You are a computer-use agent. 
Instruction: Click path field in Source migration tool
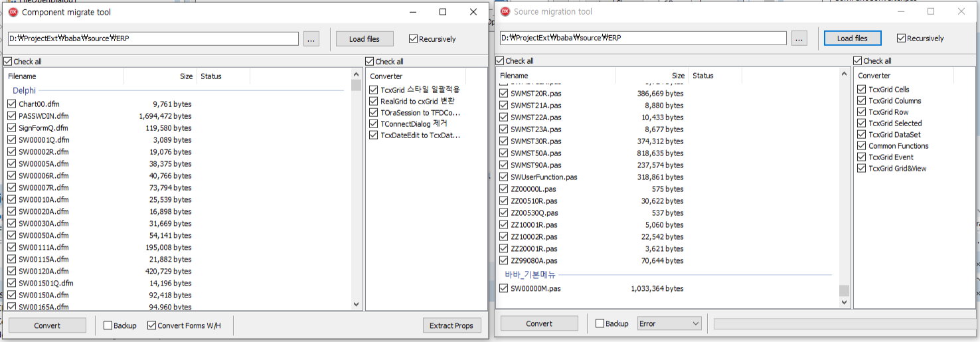(643, 38)
